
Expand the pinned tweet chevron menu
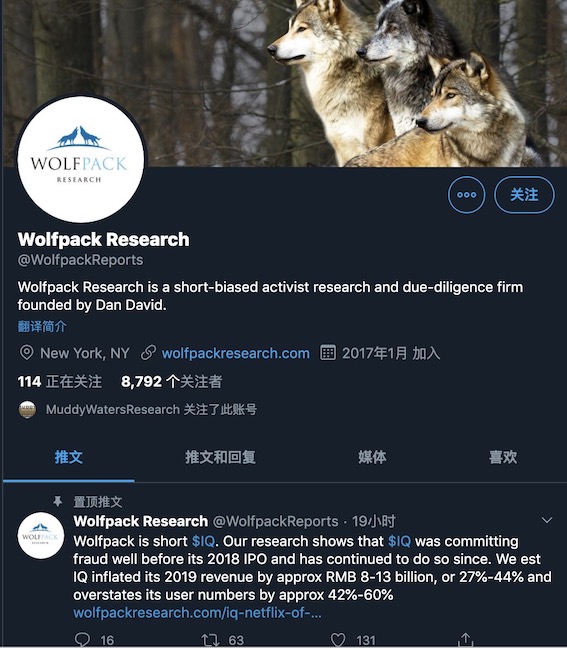547,520
